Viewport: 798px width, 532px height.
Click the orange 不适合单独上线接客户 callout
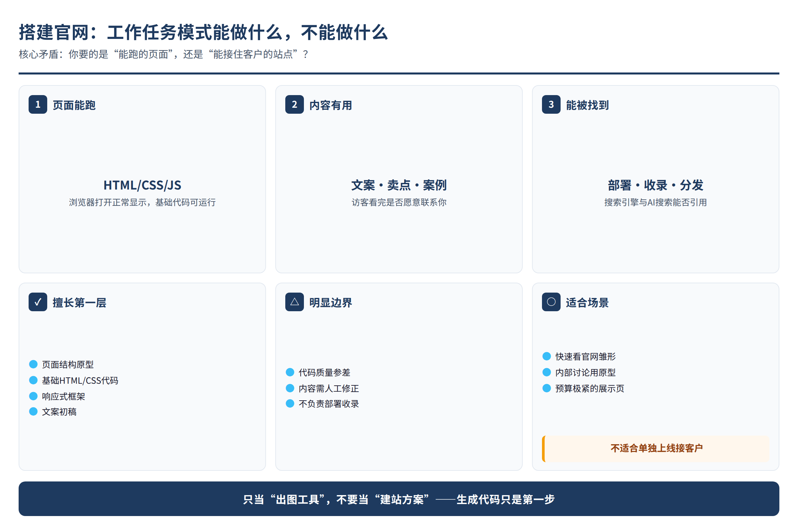[x=655, y=449]
